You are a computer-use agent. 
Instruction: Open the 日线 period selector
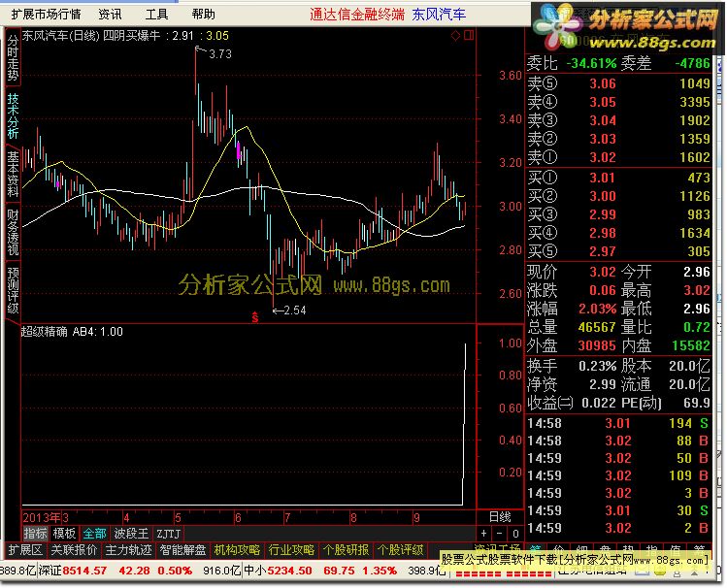click(x=500, y=517)
